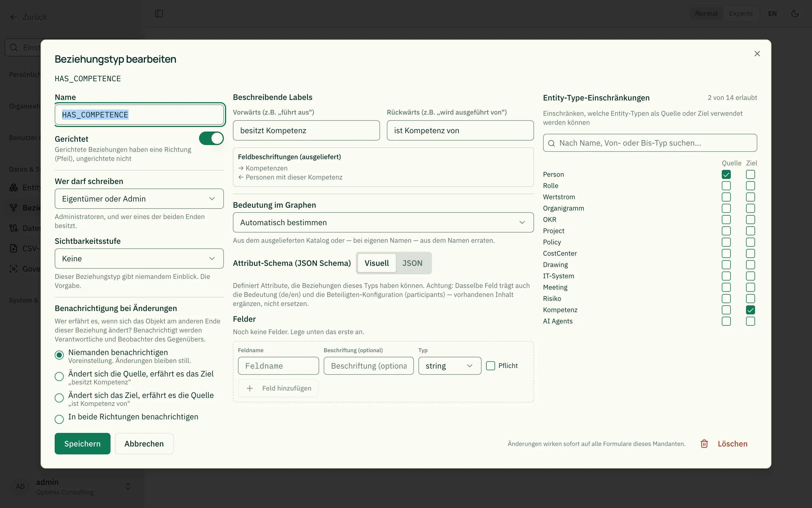The width and height of the screenshot is (812, 508).
Task: Click the search icon in entity type search
Action: pyautogui.click(x=551, y=143)
